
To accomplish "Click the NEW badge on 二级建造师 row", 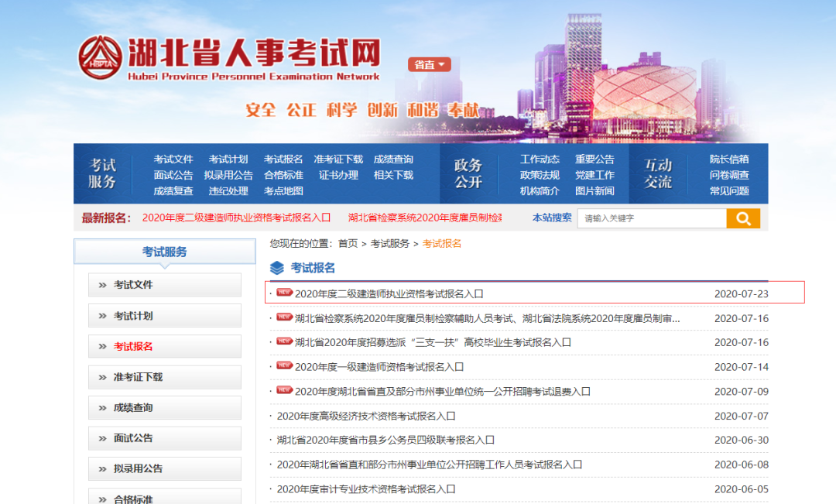I will 284,293.
